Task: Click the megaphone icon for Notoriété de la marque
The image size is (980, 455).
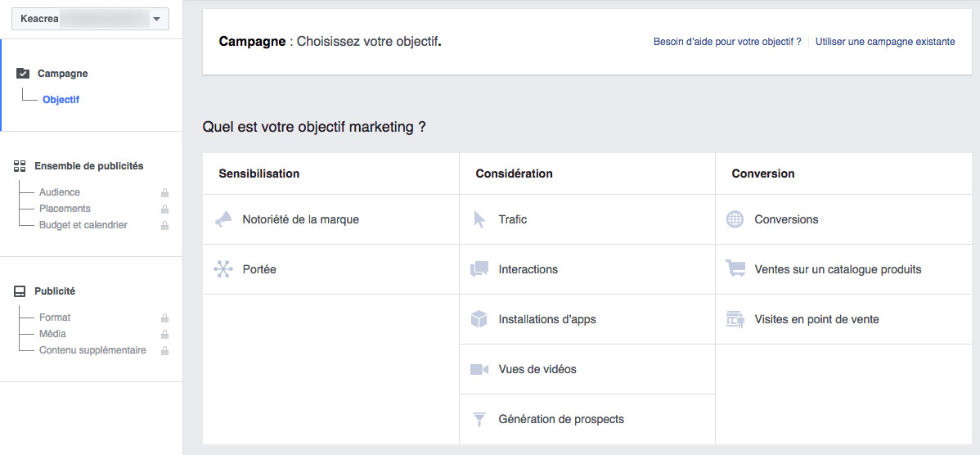Action: click(x=223, y=219)
